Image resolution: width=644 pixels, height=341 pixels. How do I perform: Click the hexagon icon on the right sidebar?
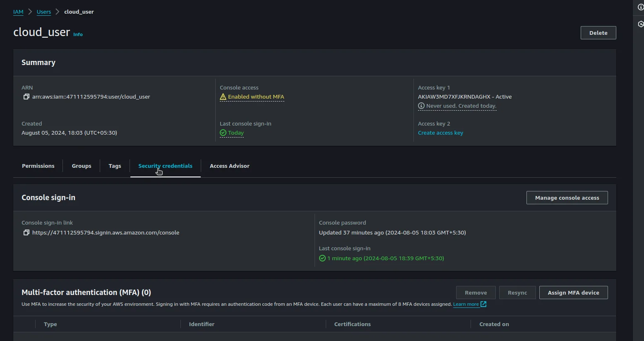(x=640, y=24)
